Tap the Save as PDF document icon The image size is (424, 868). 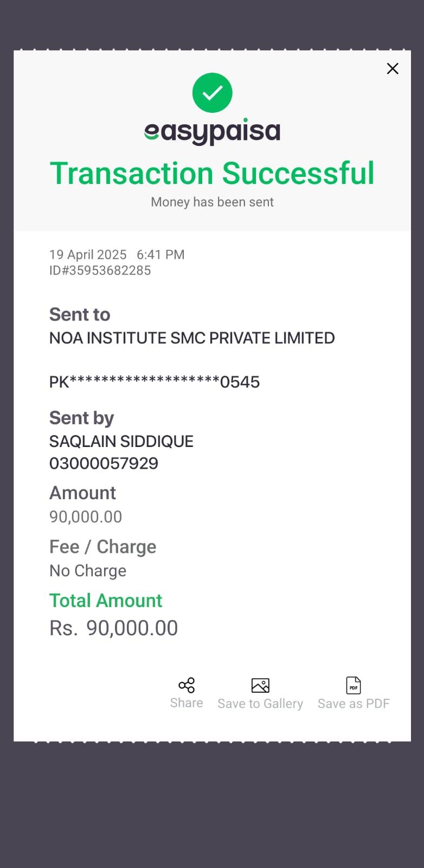(x=354, y=686)
